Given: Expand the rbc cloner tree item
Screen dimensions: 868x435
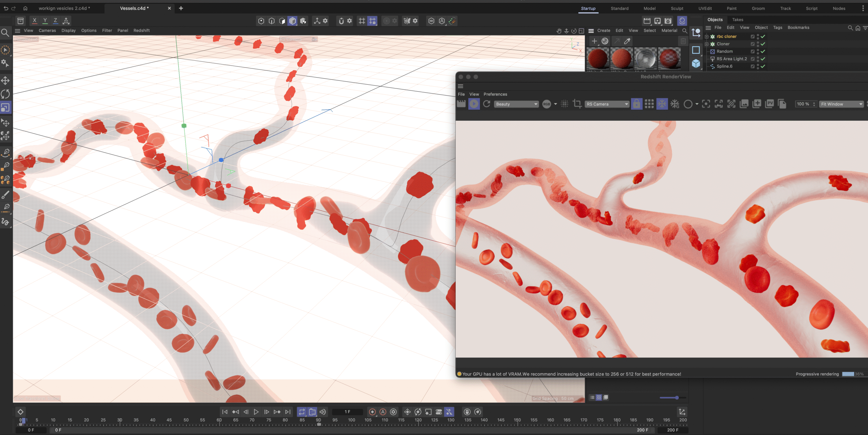Looking at the screenshot, I should 707,37.
